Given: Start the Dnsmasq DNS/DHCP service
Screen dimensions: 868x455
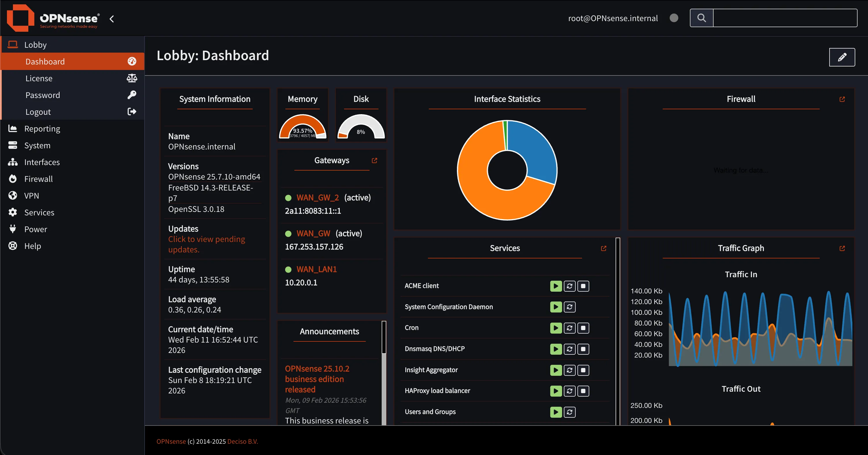Looking at the screenshot, I should [556, 349].
